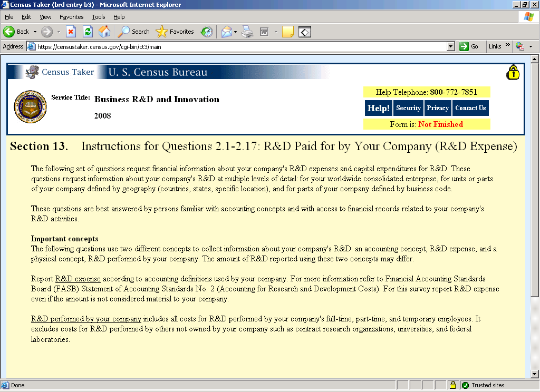Open Forward button history dropdown arrow
Screen dimensions: 540x392
59,32
